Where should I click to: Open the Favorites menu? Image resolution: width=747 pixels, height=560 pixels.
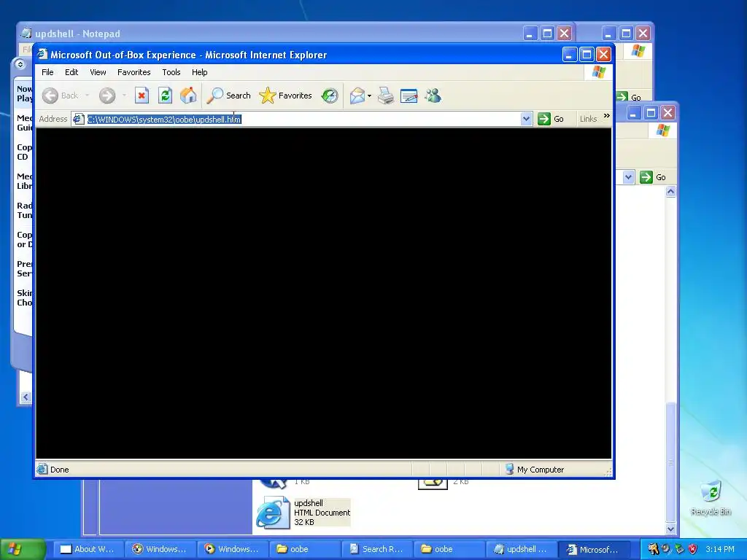(x=134, y=72)
